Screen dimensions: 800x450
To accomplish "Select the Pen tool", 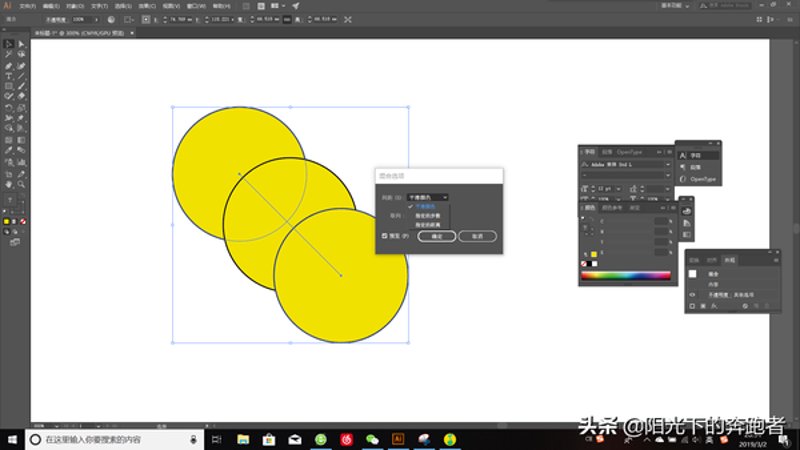I will (x=9, y=66).
